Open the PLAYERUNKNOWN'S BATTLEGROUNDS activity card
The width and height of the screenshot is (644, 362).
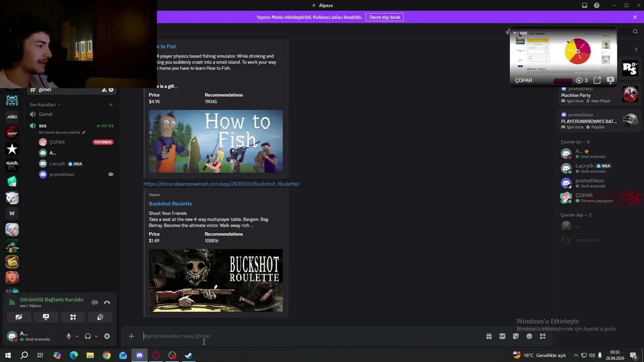[x=600, y=121]
